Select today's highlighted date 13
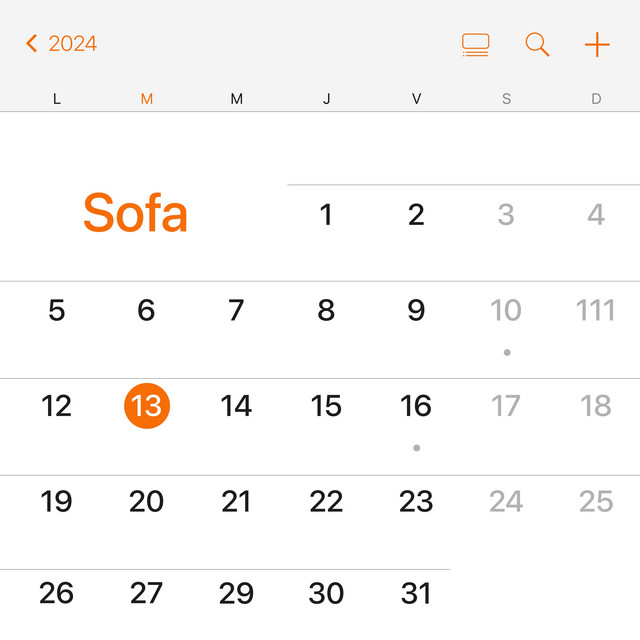640x640 pixels. pos(147,406)
